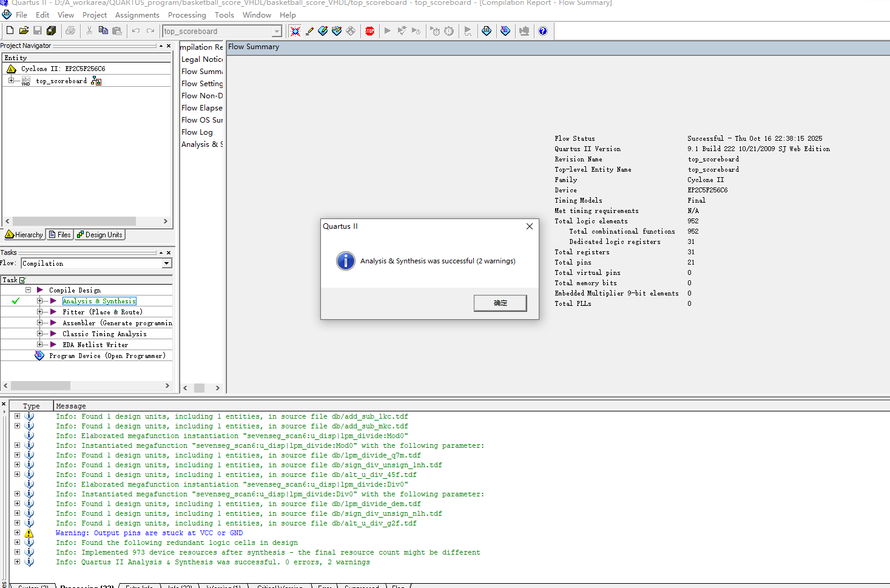
Task: Close the Quartus II dialog with X
Action: click(530, 226)
